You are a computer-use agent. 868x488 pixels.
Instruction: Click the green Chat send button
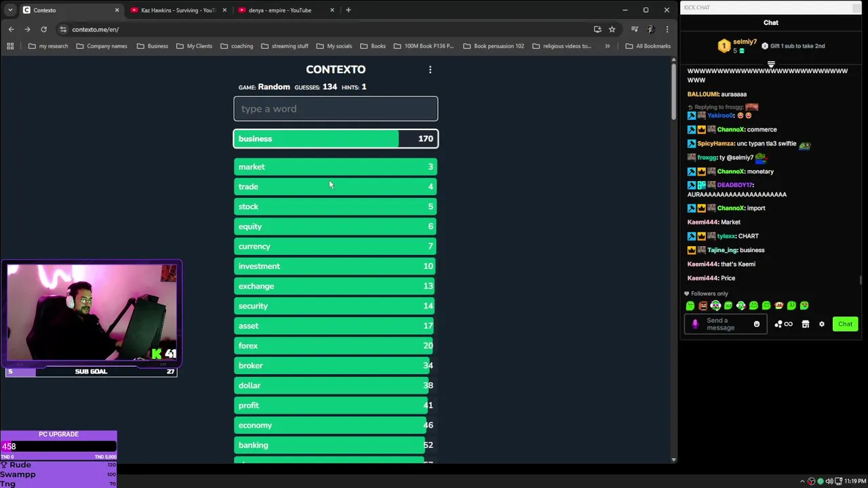pyautogui.click(x=845, y=324)
